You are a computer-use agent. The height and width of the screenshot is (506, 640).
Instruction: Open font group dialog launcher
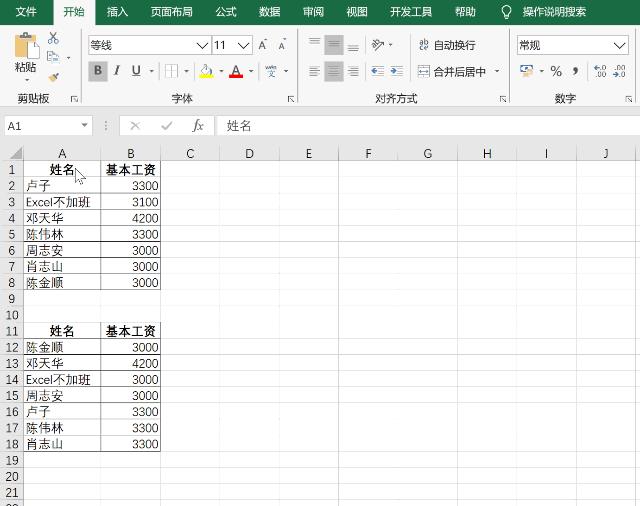point(291,99)
